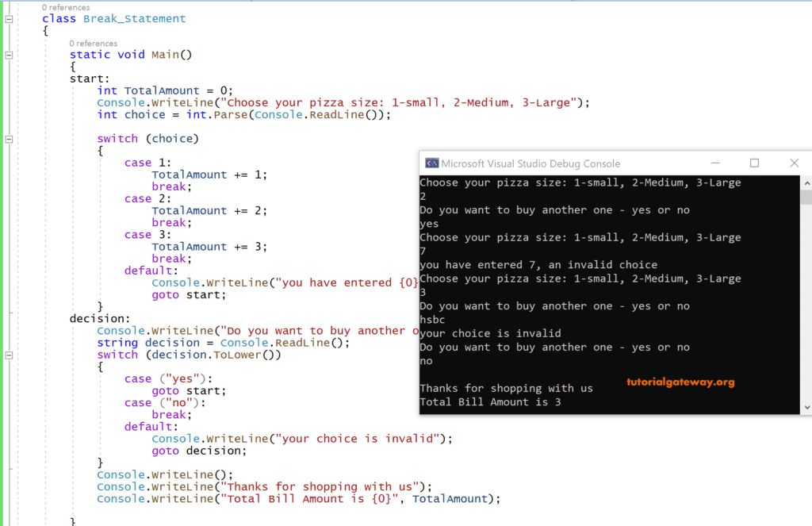Click the console scrollbar up arrow
The height and width of the screenshot is (526, 812).
coord(807,182)
